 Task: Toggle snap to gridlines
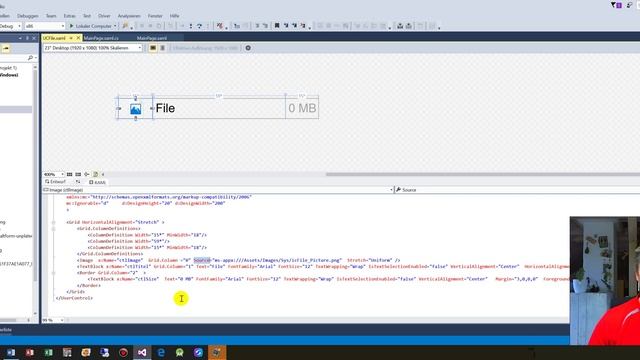pos(78,174)
